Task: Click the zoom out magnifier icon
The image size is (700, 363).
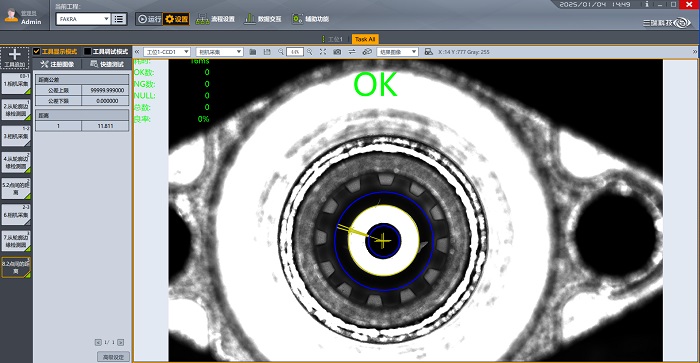Action: click(281, 52)
